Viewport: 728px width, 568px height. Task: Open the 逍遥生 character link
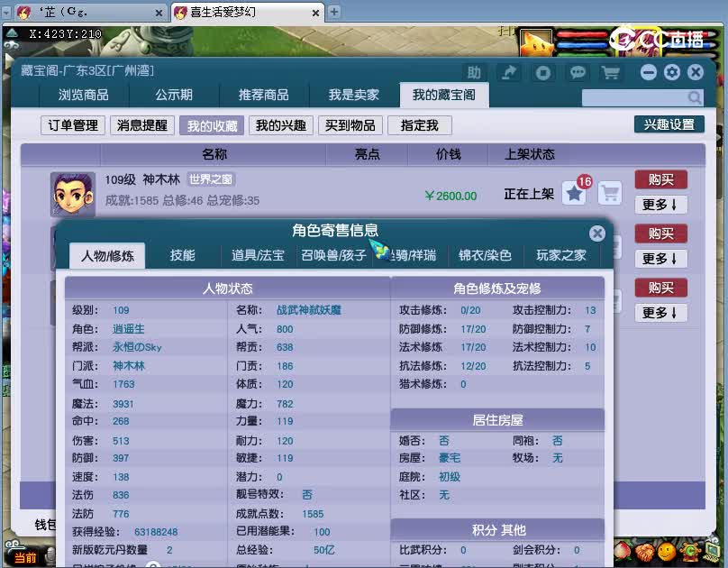click(129, 327)
